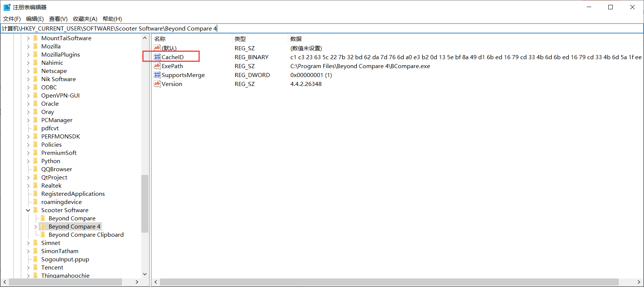Image resolution: width=644 pixels, height=287 pixels.
Task: Expand the MozillaPlugins key
Action: [28, 54]
